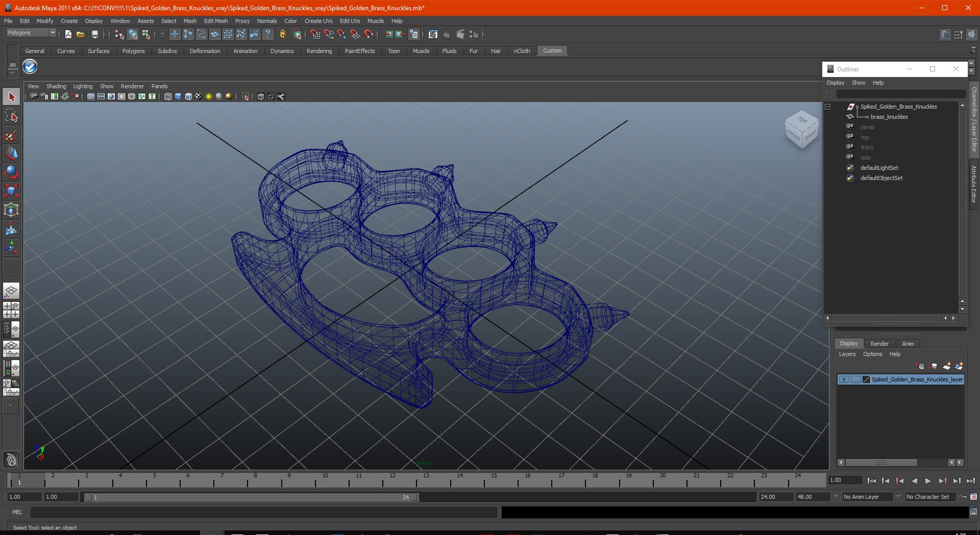Step to next key button
Image resolution: width=980 pixels, height=535 pixels.
942,481
